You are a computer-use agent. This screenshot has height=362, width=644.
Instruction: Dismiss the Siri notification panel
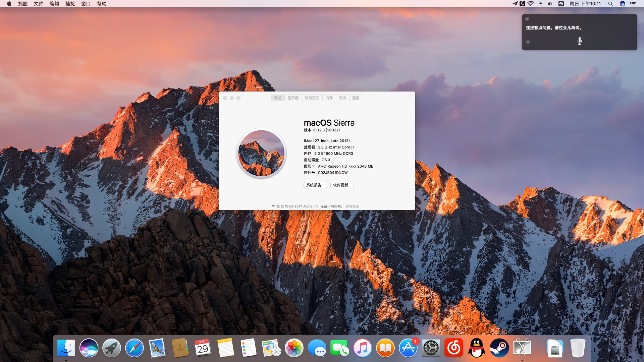tap(527, 19)
